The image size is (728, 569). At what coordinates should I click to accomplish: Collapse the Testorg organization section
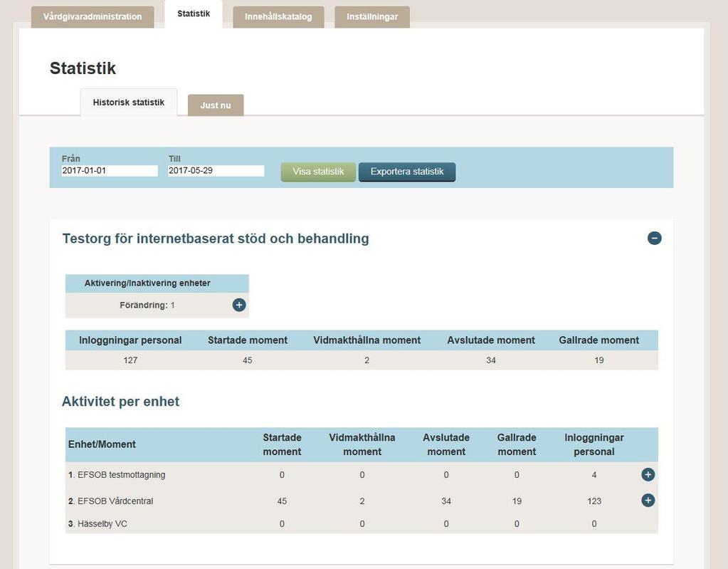pos(654,239)
